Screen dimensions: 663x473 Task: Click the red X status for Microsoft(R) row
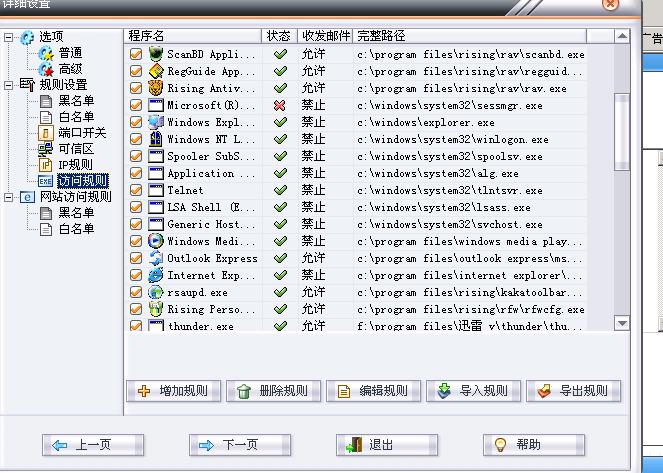[x=279, y=105]
